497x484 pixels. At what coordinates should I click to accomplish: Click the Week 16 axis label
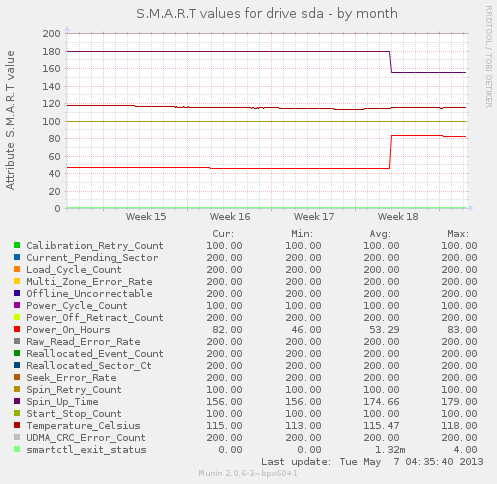point(230,217)
